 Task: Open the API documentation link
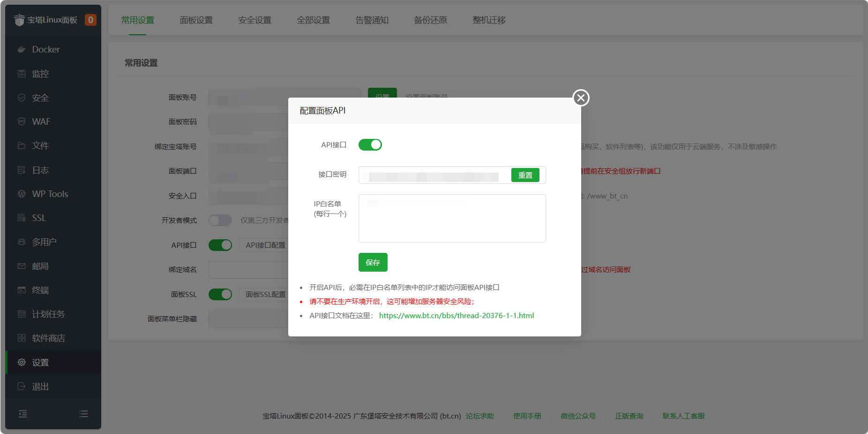coord(456,315)
